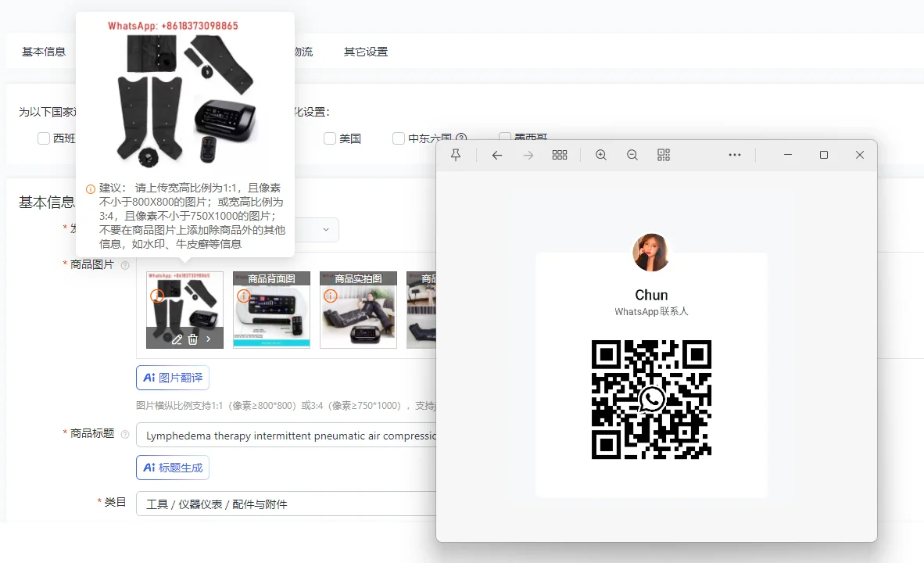924x563 pixels.
Task: Maximize the QR viewer window
Action: click(824, 155)
